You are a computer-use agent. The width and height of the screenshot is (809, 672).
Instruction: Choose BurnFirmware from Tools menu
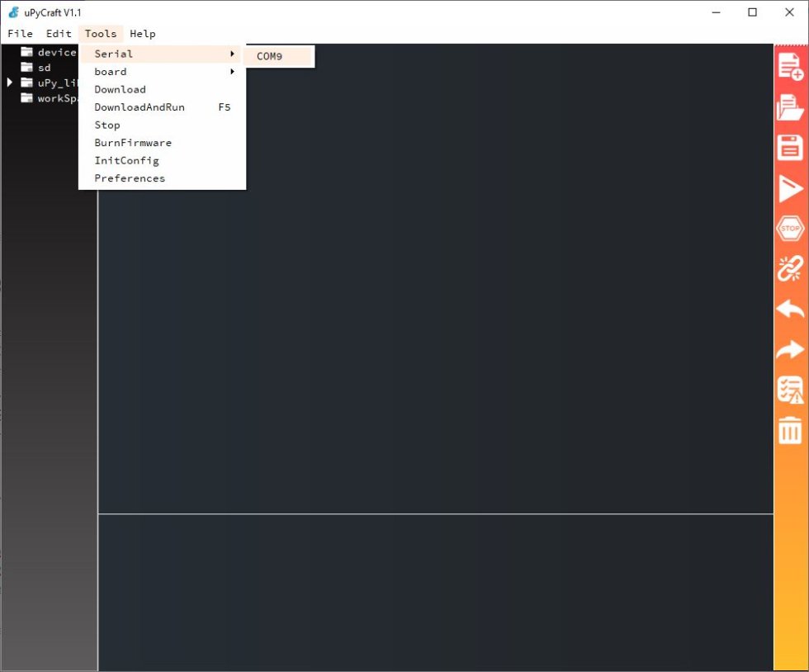(x=133, y=143)
